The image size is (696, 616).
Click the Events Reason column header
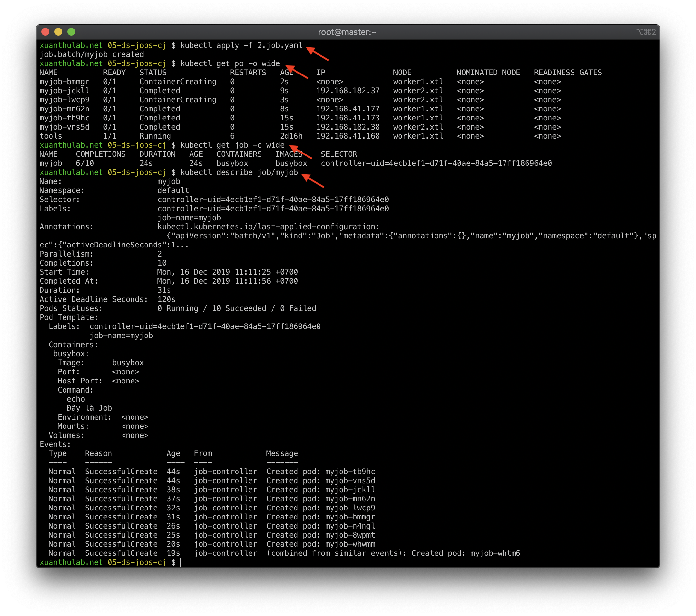tap(98, 453)
